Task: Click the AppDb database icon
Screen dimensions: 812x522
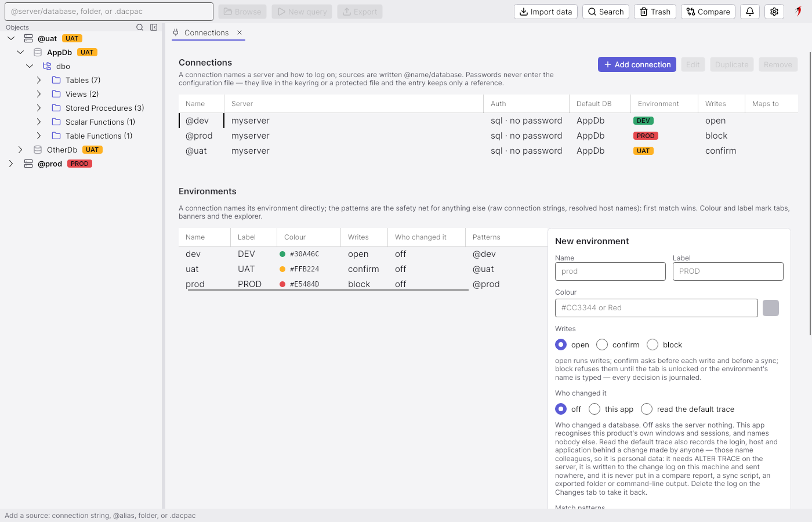Action: coord(38,52)
